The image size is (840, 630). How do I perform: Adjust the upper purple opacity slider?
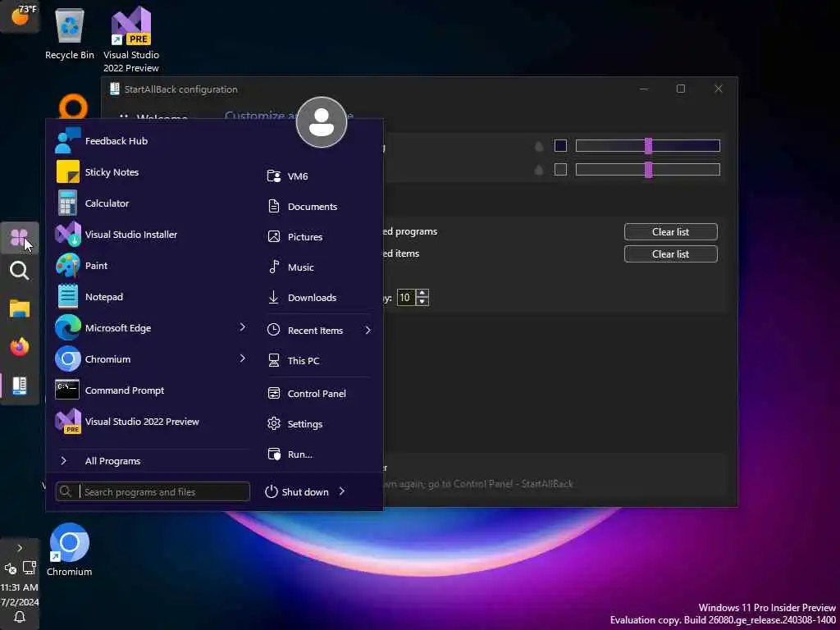click(648, 145)
